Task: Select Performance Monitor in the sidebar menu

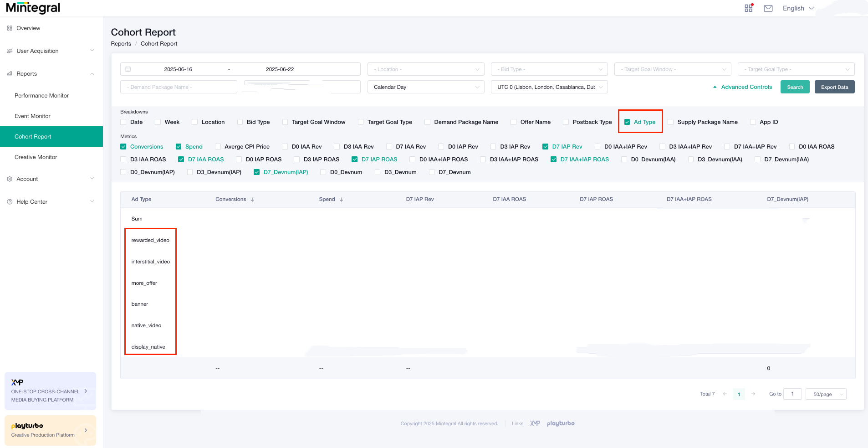Action: pyautogui.click(x=41, y=95)
